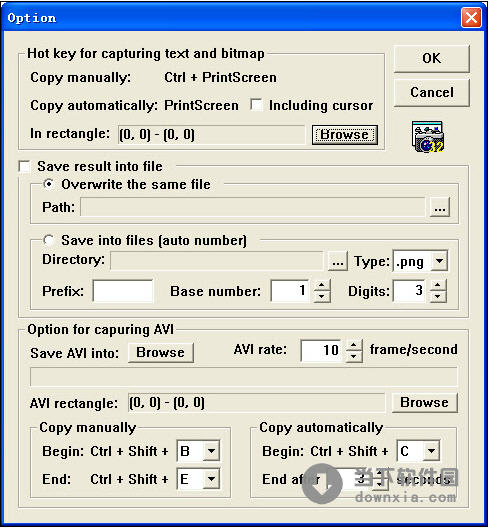Close the Option dialog window
The height and width of the screenshot is (528, 489).
point(471,18)
